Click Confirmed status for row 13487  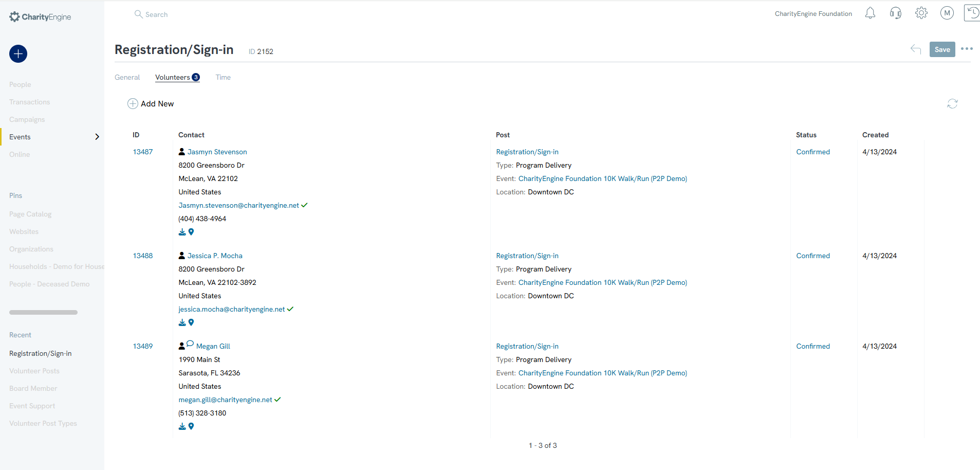(x=813, y=152)
